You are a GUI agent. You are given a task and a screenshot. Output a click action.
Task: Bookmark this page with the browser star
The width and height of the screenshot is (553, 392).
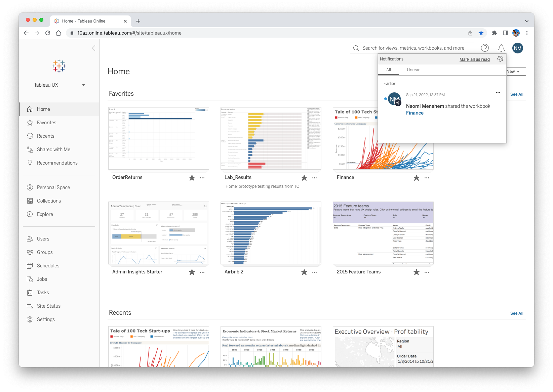coord(481,33)
